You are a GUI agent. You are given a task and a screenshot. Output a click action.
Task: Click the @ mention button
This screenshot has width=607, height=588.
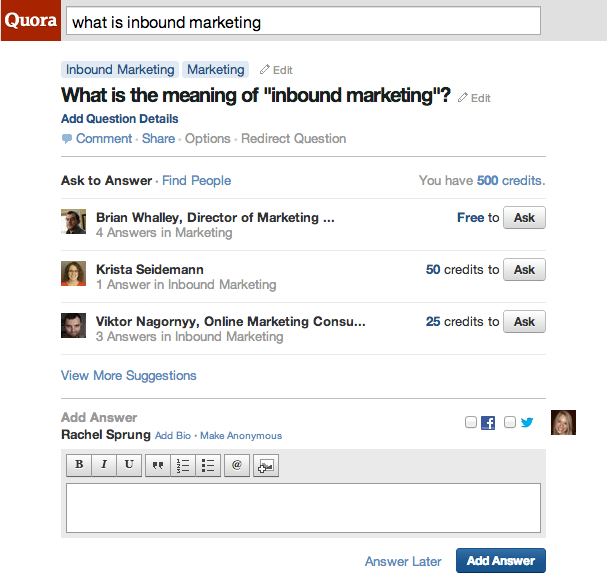(236, 465)
